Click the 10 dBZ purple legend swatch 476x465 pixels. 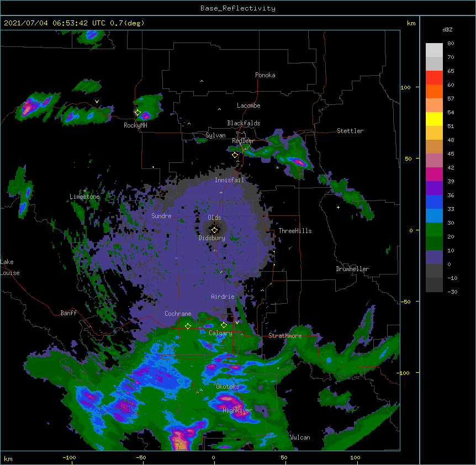point(434,257)
